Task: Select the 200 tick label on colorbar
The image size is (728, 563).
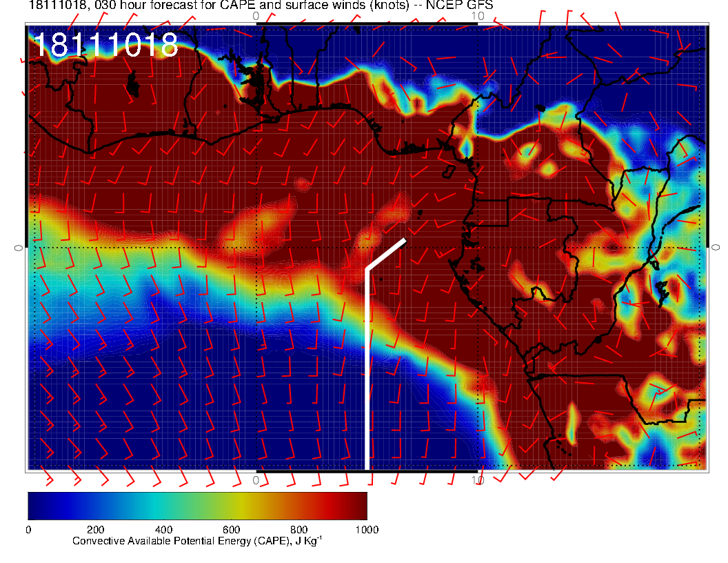Action: (x=95, y=530)
